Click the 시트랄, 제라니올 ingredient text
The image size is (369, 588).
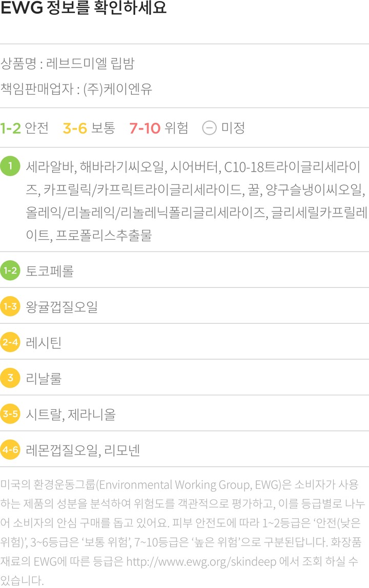tap(70, 414)
